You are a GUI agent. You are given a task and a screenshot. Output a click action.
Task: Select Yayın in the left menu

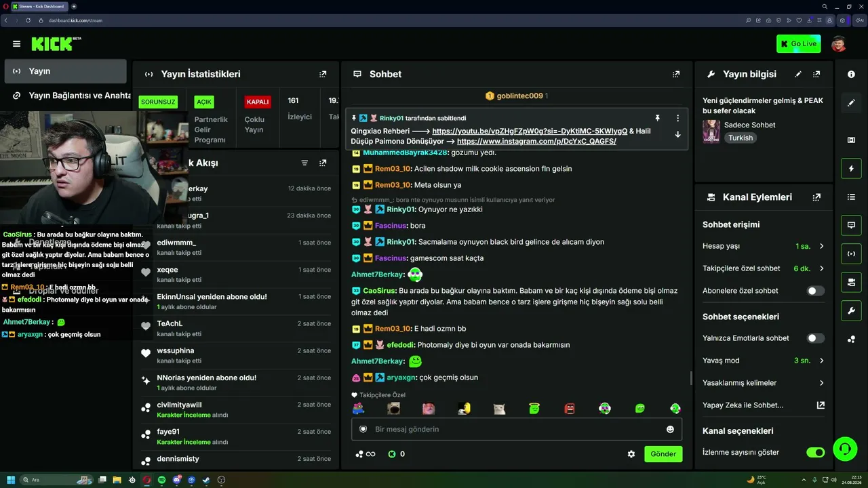[x=65, y=71]
